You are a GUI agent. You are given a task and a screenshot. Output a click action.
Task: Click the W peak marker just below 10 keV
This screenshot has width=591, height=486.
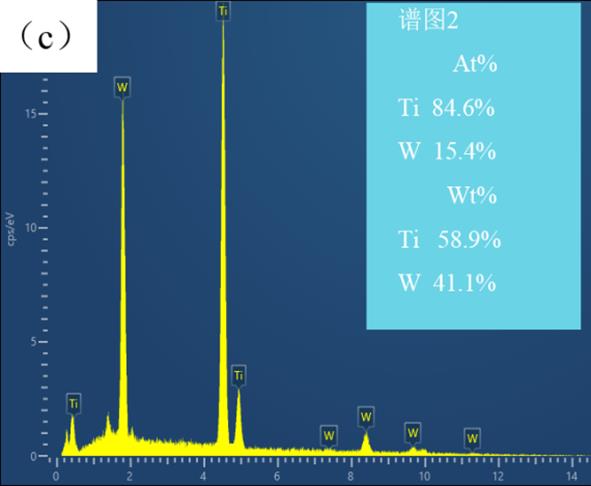point(413,432)
